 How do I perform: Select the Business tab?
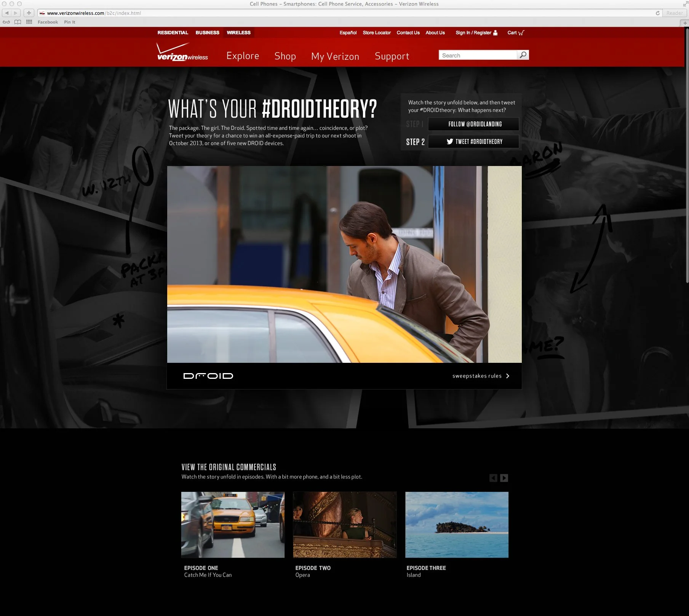pyautogui.click(x=208, y=33)
